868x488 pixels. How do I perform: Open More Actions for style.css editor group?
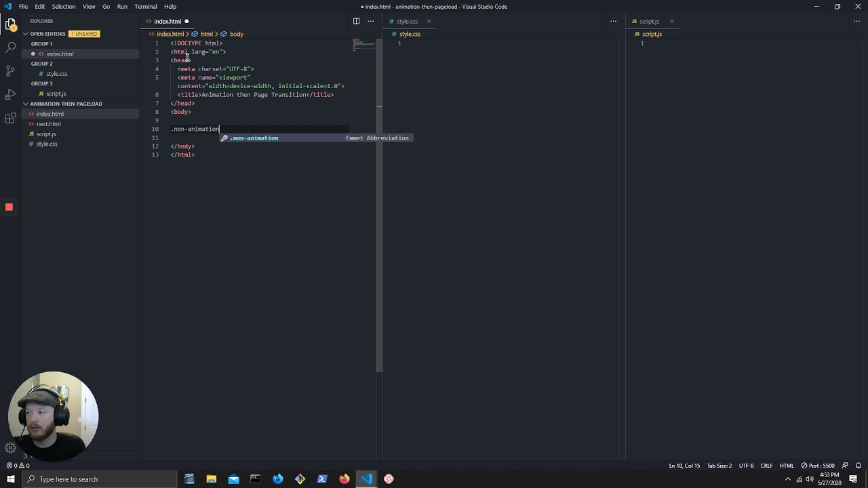click(613, 21)
